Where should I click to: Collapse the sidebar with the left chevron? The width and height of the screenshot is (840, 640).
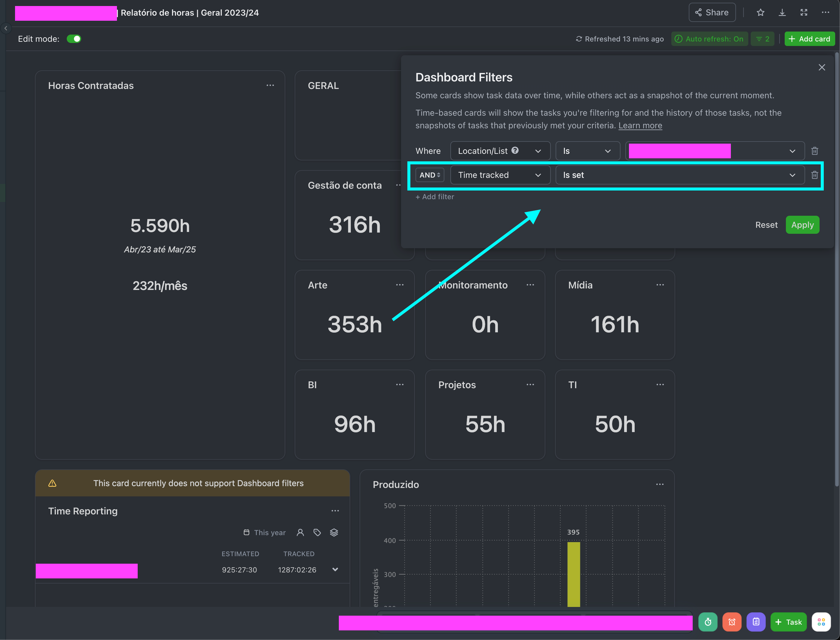coord(6,28)
